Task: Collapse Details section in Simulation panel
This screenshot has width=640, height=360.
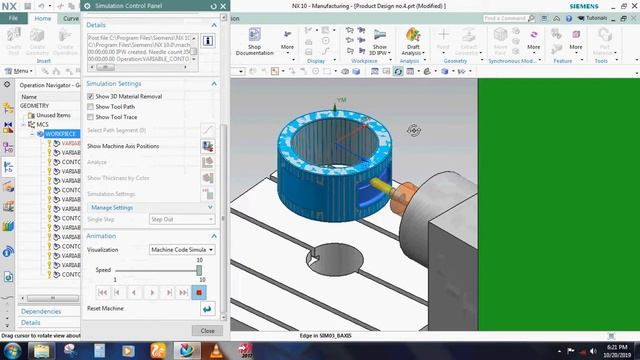Action: (214, 25)
